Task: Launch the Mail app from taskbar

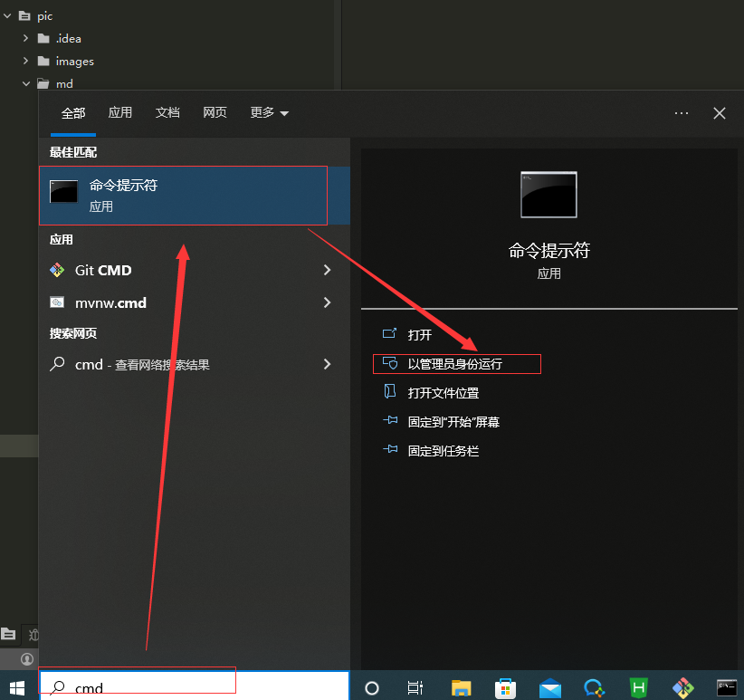Action: click(550, 687)
